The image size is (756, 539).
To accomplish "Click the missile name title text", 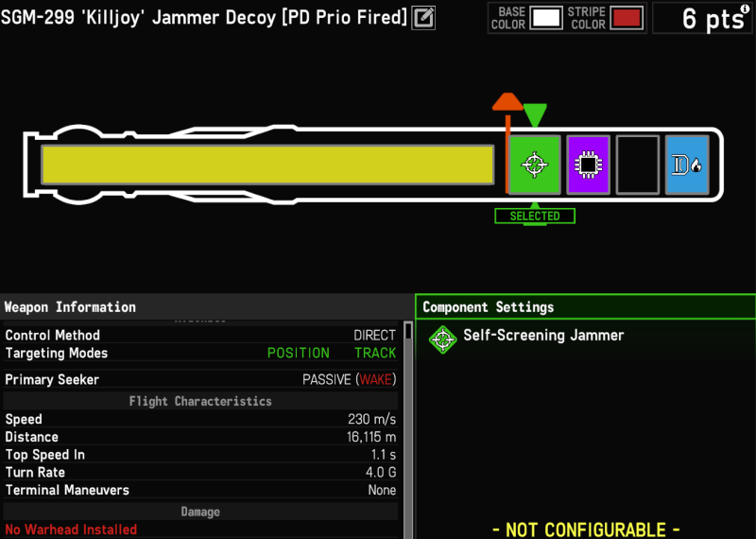I will [204, 17].
